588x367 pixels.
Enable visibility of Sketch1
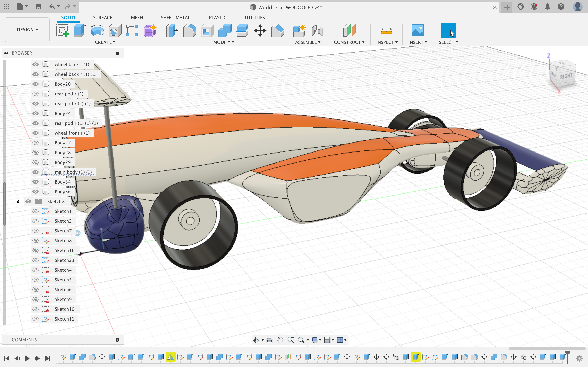(x=36, y=211)
